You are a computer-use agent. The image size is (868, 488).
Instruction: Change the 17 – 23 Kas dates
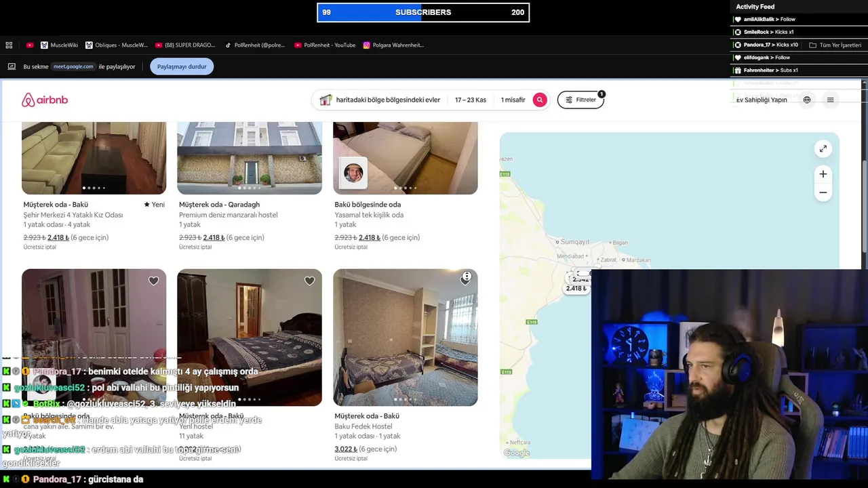tap(471, 100)
